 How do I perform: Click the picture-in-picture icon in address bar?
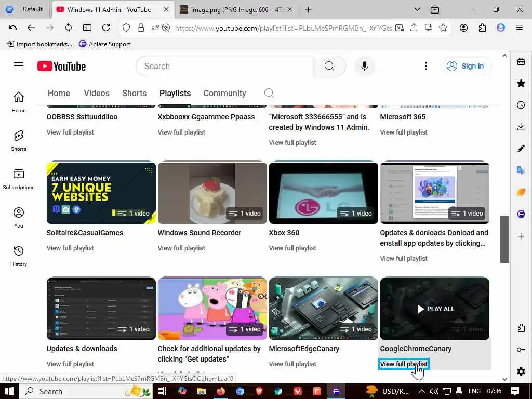pyautogui.click(x=400, y=28)
